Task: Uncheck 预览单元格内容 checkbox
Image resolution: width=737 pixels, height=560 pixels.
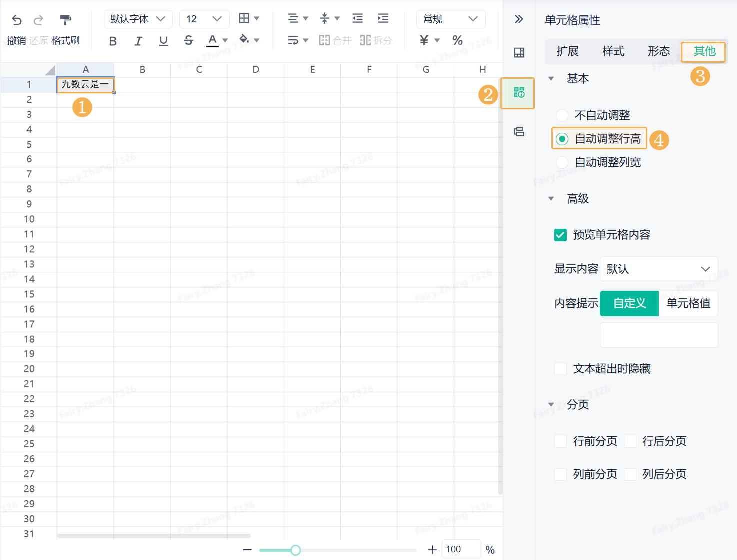Action: coord(560,235)
